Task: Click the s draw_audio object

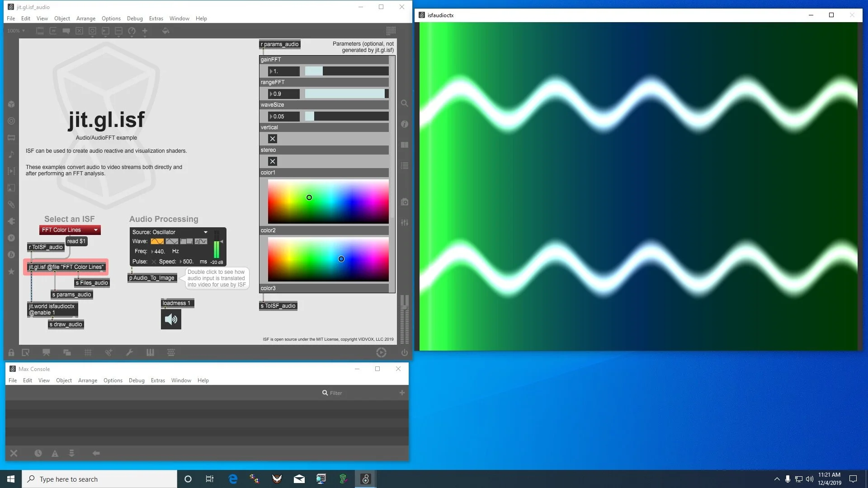Action: 66,324
